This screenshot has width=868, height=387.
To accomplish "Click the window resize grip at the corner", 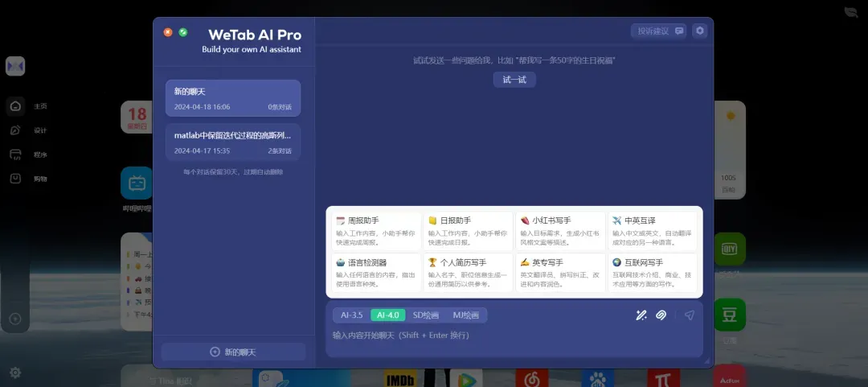I will 706,361.
